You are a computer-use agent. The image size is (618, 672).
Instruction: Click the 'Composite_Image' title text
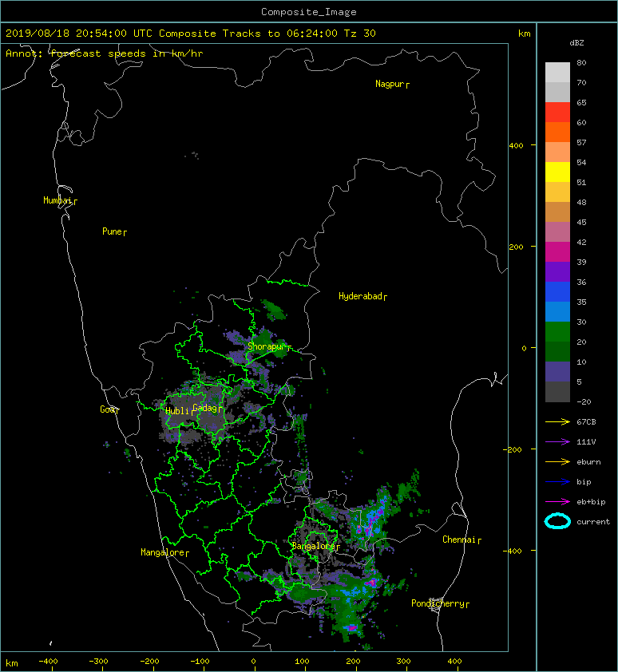309,12
